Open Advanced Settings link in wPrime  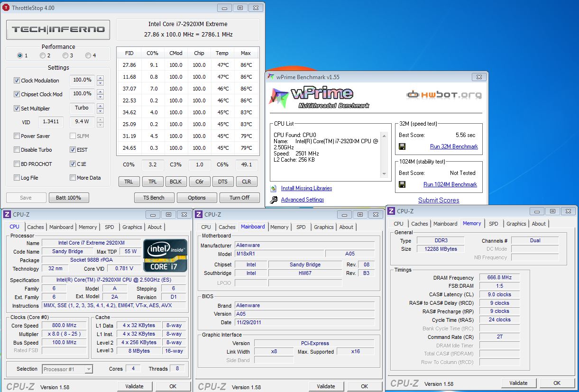point(303,200)
